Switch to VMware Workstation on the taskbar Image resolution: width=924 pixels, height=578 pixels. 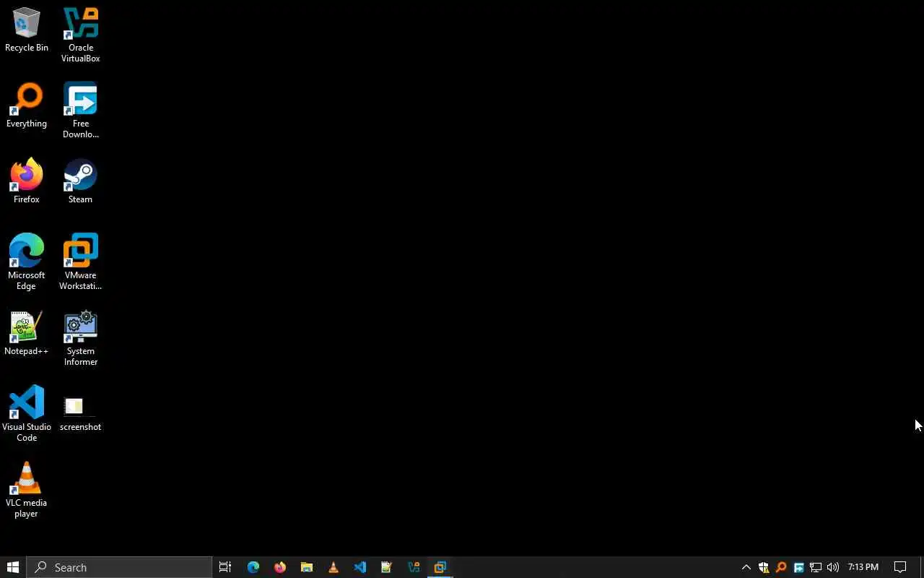[x=440, y=567]
